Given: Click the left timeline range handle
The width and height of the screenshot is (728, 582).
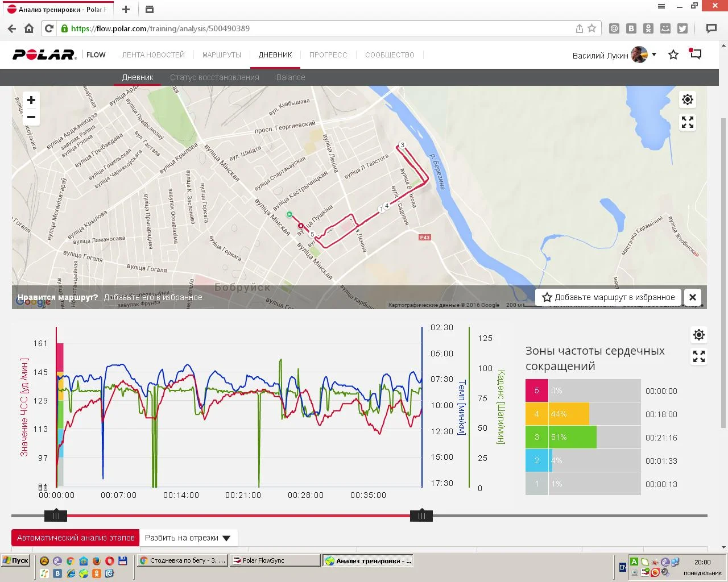Looking at the screenshot, I should [x=56, y=516].
